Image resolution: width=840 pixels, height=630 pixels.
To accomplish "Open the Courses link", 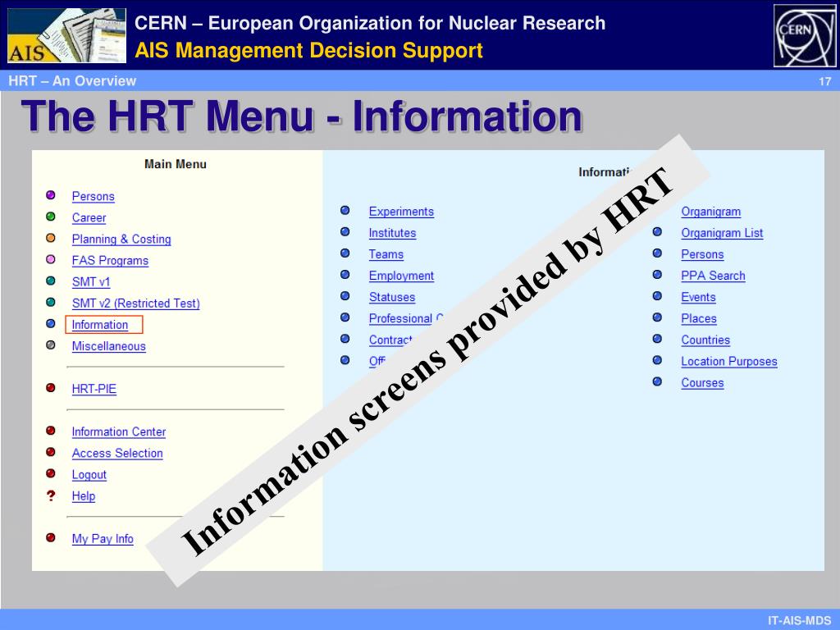I will [702, 384].
